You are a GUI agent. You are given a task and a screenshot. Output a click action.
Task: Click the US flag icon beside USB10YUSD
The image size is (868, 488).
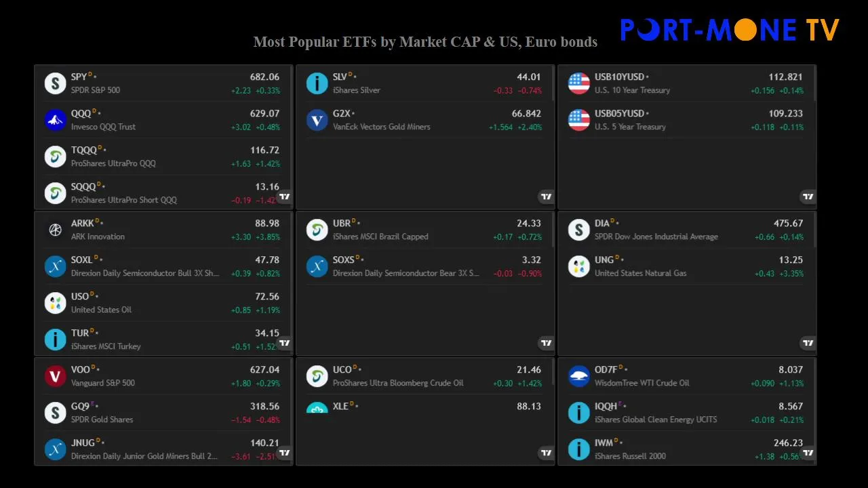tap(578, 83)
